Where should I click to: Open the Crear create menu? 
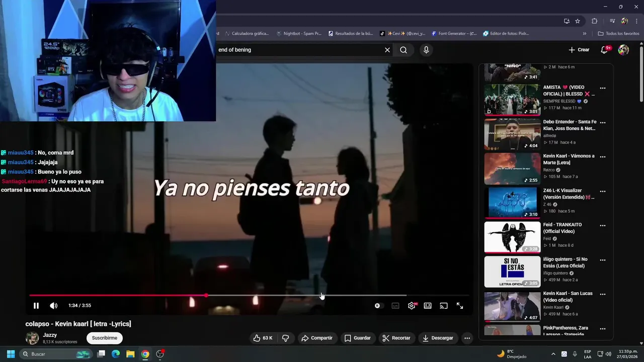click(x=579, y=50)
